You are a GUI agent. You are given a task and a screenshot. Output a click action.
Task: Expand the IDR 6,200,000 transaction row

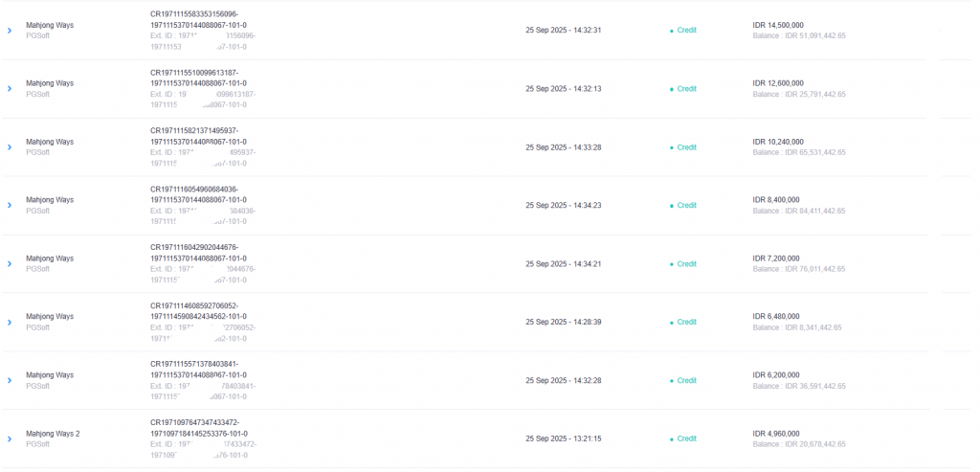pos(10,380)
